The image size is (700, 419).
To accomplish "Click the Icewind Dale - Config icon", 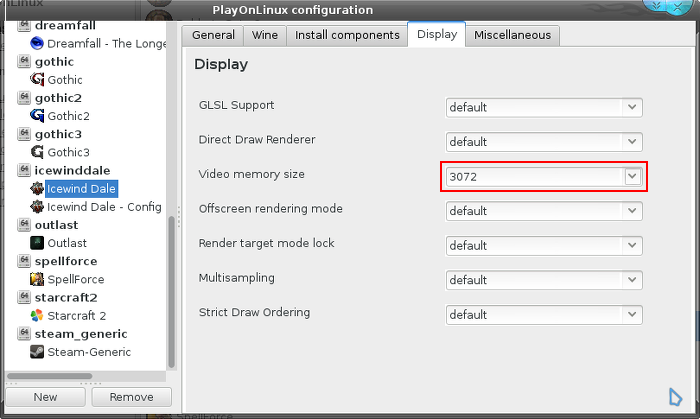I will (x=37, y=207).
